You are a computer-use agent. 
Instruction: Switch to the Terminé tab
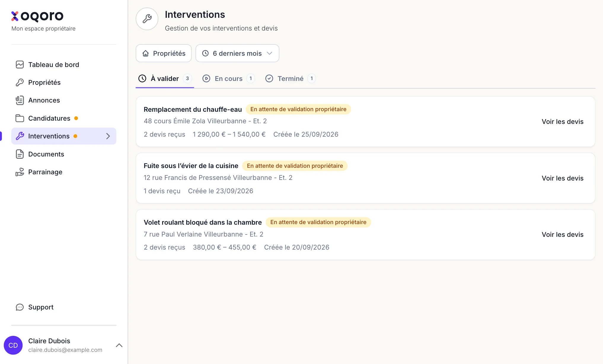(291, 79)
